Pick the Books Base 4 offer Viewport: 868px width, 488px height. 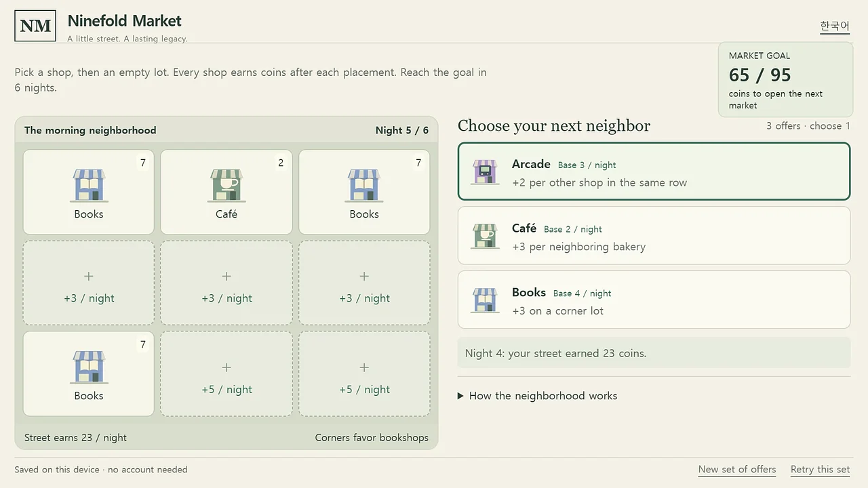[654, 300]
